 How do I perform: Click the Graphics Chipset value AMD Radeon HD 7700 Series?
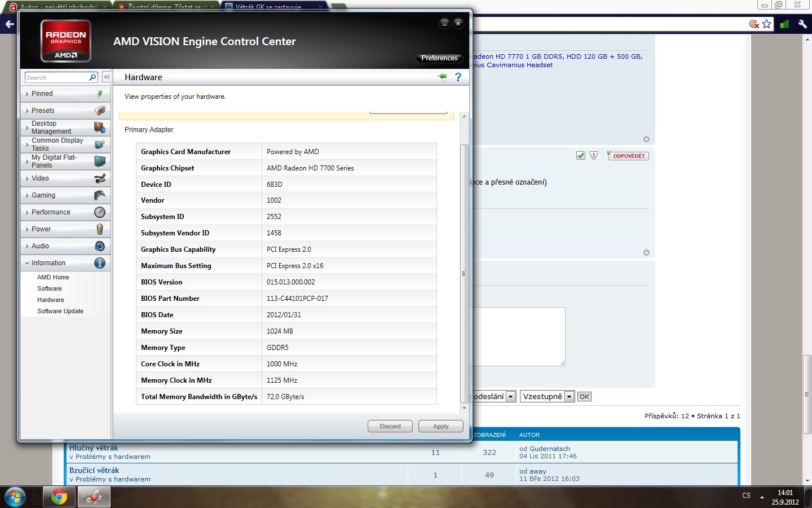click(x=310, y=168)
